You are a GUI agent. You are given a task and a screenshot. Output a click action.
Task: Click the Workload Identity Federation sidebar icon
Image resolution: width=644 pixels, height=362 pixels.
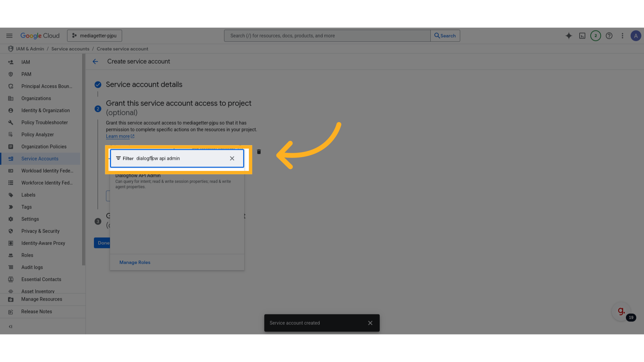pos(11,171)
